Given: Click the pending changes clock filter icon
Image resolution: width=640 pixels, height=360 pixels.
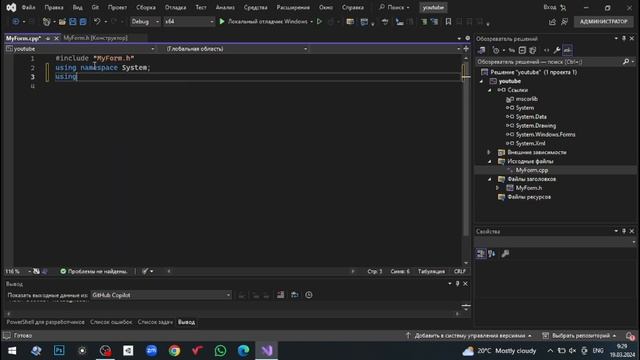Looking at the screenshot, I should [x=496, y=50].
